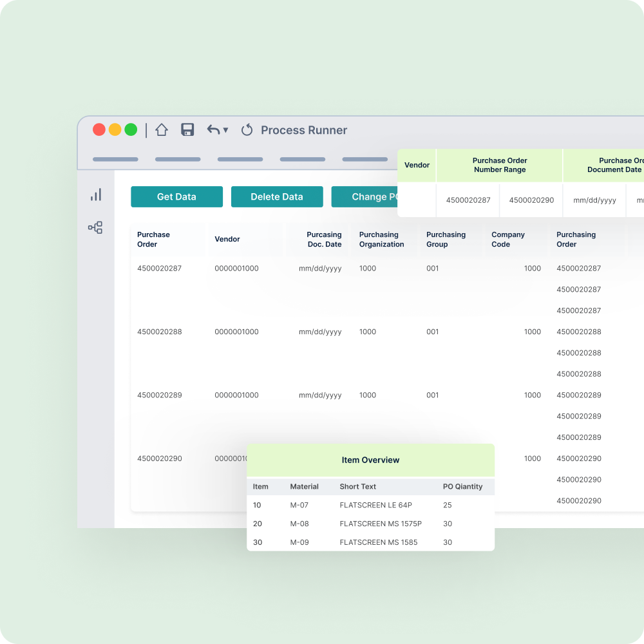The width and height of the screenshot is (644, 644).
Task: Select the second placeholder tab bar
Action: 178,159
